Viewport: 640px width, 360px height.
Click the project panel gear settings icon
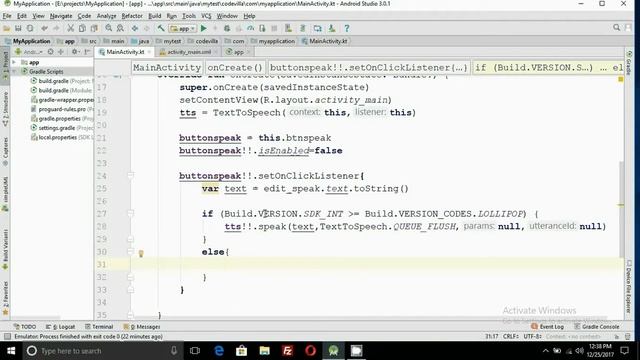(x=75, y=52)
